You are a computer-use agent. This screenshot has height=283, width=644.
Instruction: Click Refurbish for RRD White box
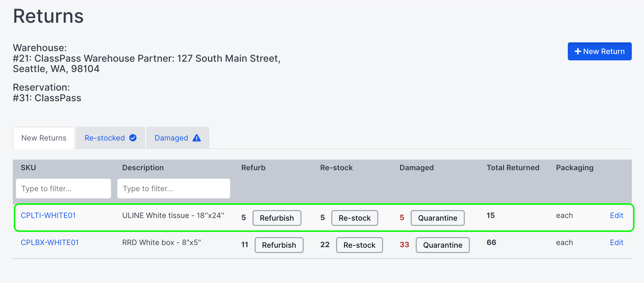pos(279,245)
